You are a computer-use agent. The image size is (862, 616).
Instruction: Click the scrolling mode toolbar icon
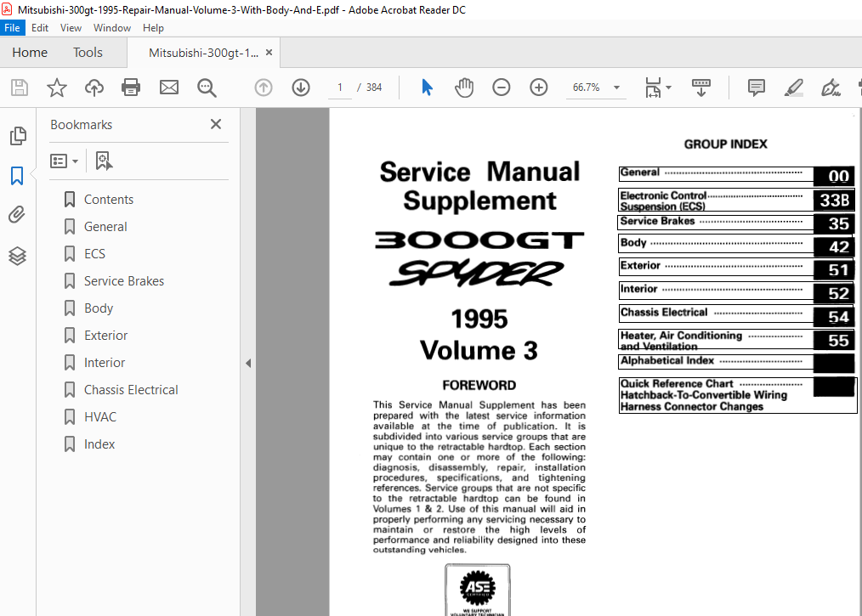(701, 88)
